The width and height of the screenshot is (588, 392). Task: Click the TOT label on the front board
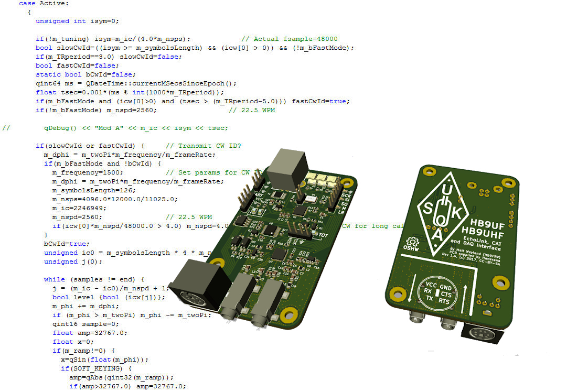point(323,235)
